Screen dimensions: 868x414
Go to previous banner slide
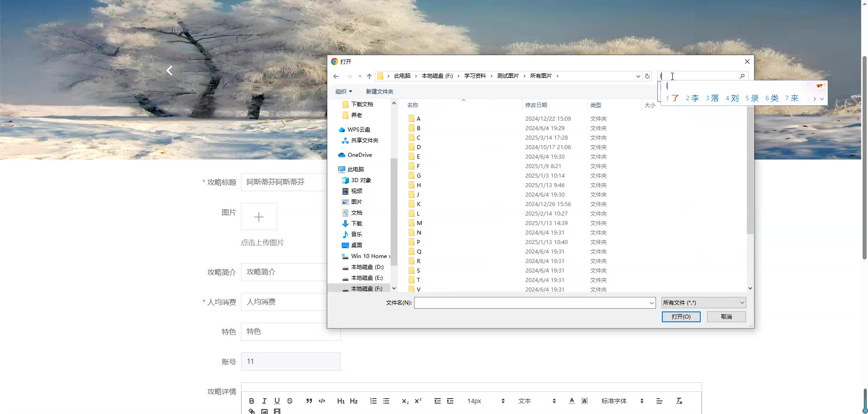coord(170,71)
